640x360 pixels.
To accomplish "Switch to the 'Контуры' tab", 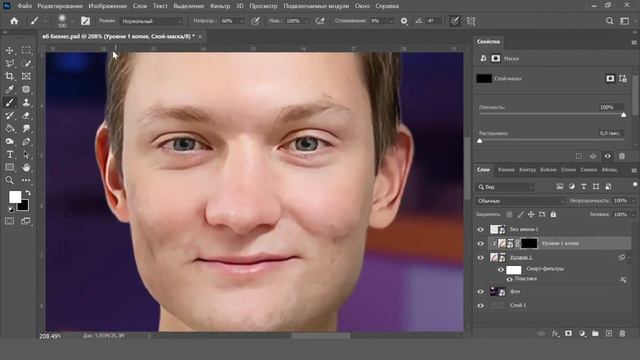I will (x=527, y=170).
